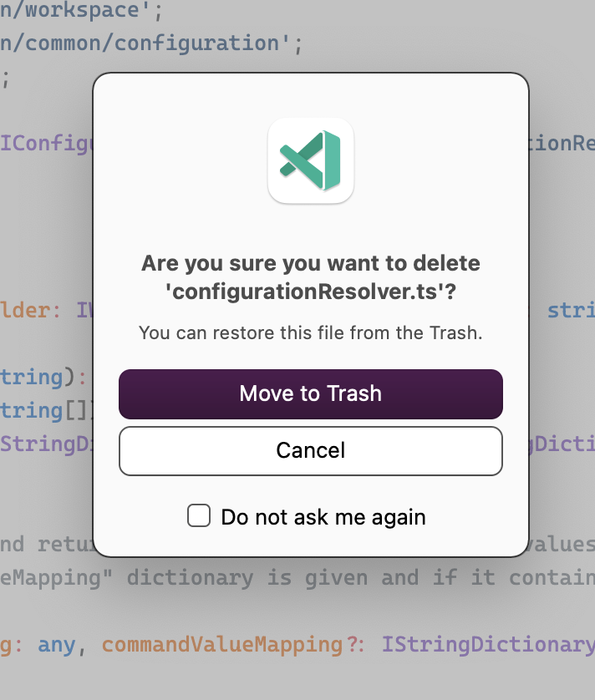Viewport: 595px width, 700px height.
Task: Click the StringD token at the dialog edge
Action: coord(43,444)
